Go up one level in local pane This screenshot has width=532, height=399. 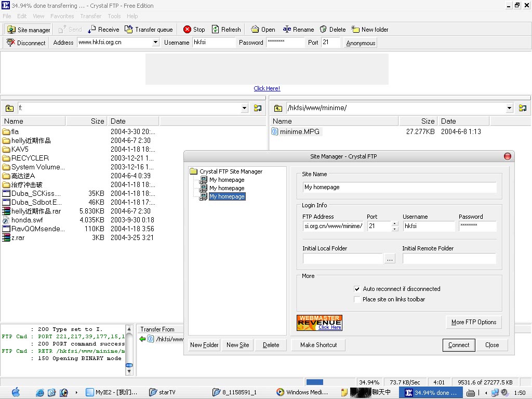coord(9,108)
